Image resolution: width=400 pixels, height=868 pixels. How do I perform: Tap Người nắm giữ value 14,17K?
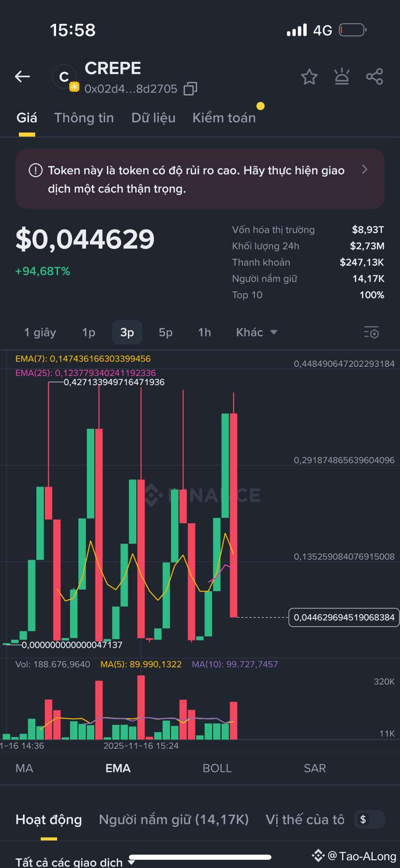click(368, 279)
